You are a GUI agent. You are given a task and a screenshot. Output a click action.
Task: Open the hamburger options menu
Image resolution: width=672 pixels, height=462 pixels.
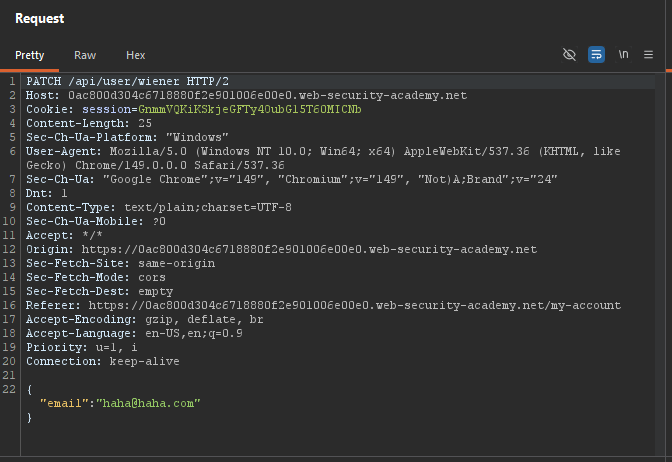click(648, 55)
